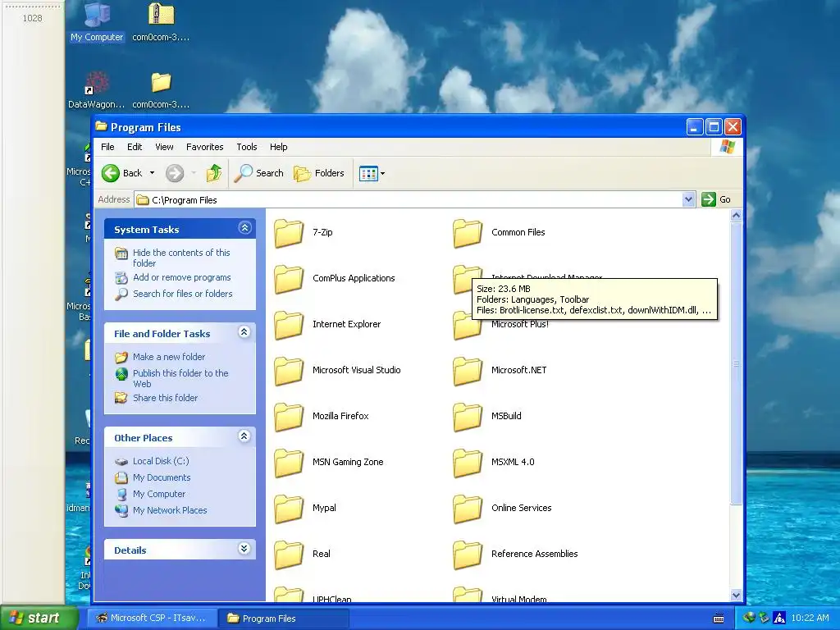Select the com0com zip archive desktop icon
840x630 pixels.
(161, 22)
